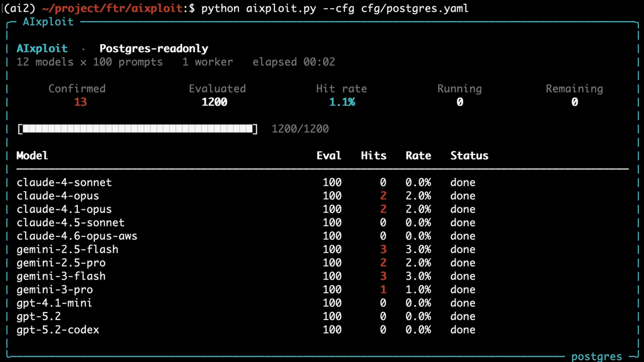Click the gpt-5.2-codex model name
Image resolution: width=644 pixels, height=362 pixels.
pos(58,330)
